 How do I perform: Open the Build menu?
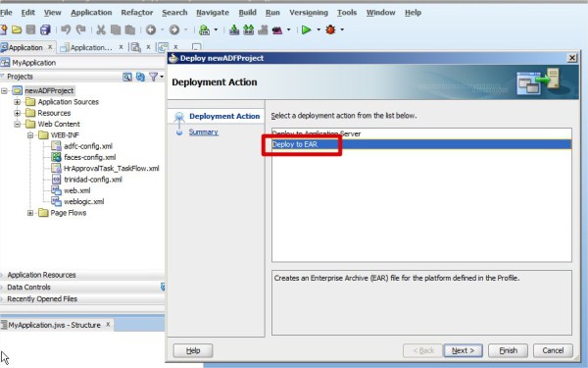248,13
